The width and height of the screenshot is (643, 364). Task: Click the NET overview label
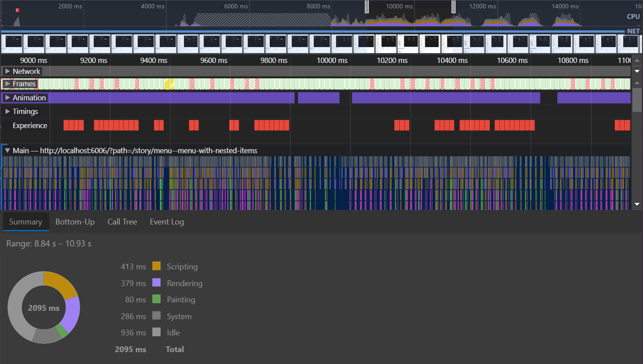tap(633, 31)
